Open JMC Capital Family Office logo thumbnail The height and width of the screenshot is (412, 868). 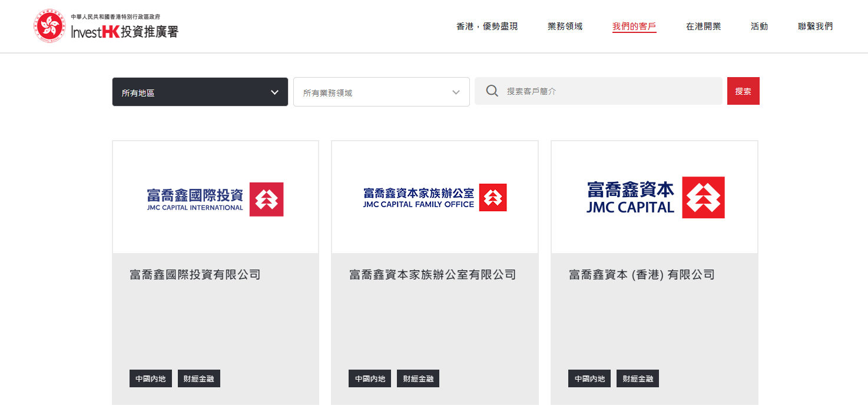pyautogui.click(x=435, y=197)
